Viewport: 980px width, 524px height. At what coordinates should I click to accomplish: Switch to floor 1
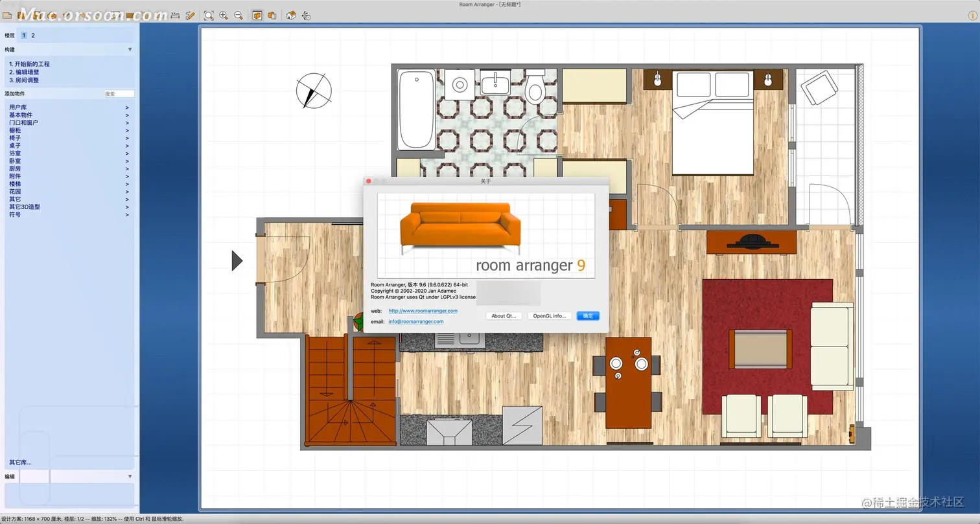coord(24,36)
